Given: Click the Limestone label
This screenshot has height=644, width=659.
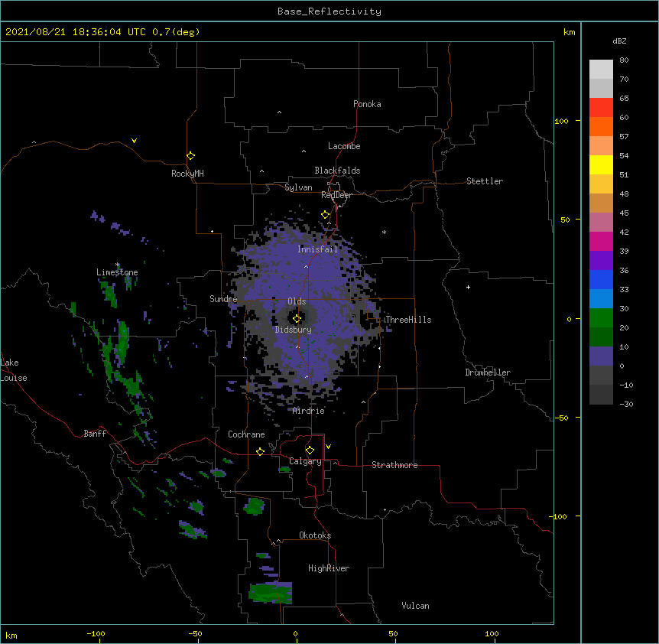Looking at the screenshot, I should pos(117,272).
